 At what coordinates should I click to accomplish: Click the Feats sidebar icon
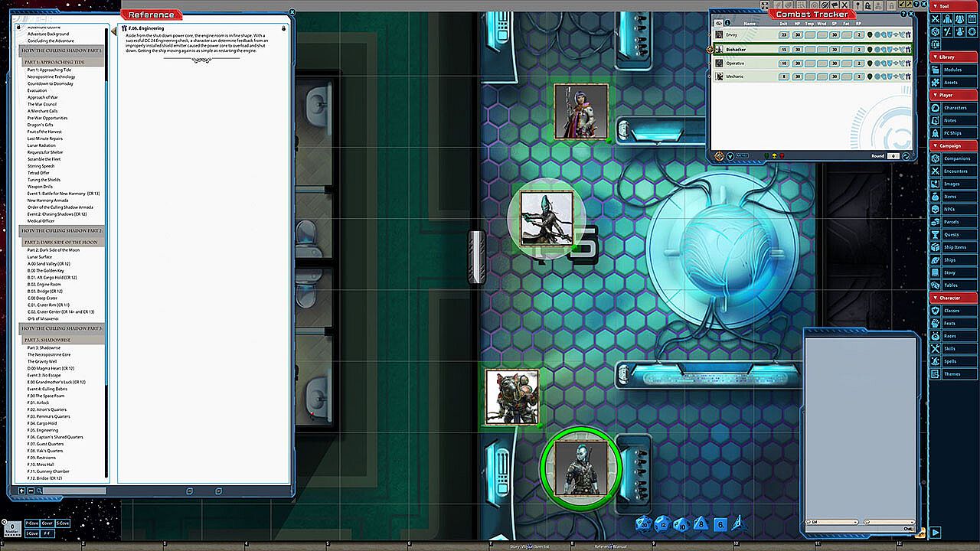tap(935, 324)
